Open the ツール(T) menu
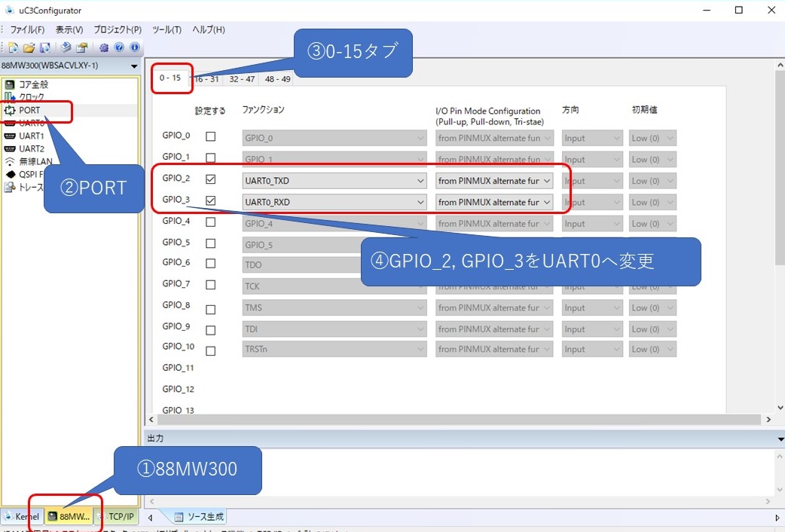 (166, 29)
